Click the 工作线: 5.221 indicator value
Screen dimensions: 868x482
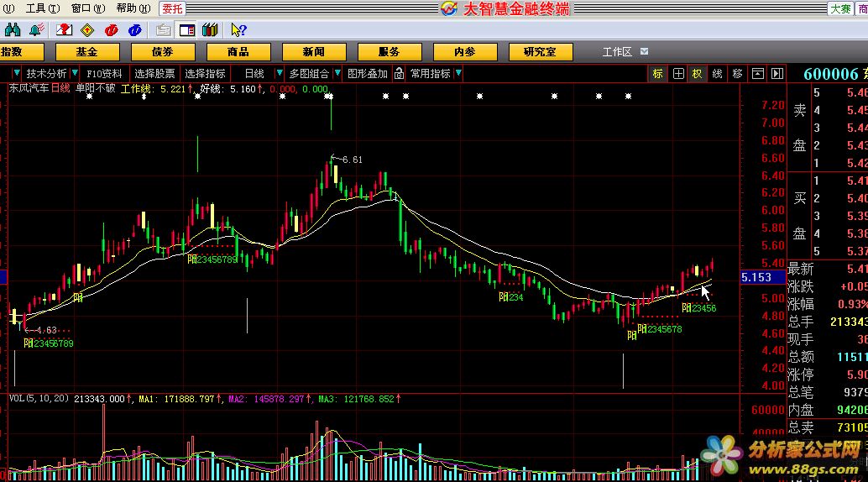click(157, 89)
